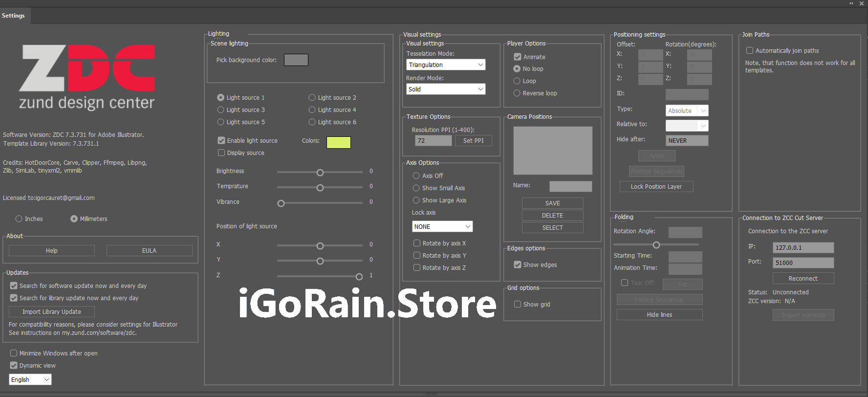Image resolution: width=868 pixels, height=397 pixels.
Task: Click the Reconnect button
Action: coord(803,279)
